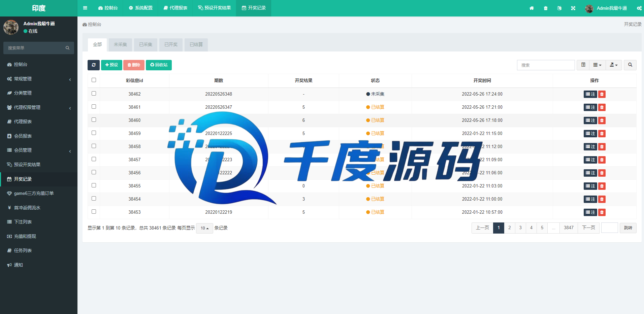
Task: Open bets list for row 38457
Action: coord(590,160)
